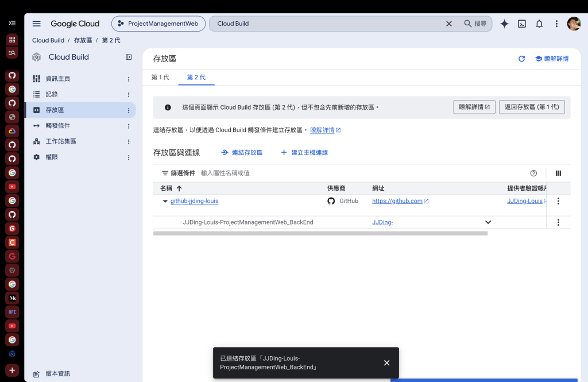Image resolution: width=588 pixels, height=382 pixels.
Task: Open 觸發條件 in the sidebar
Action: pyautogui.click(x=58, y=126)
